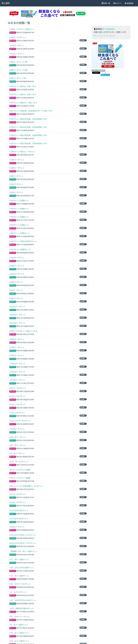Click the ログイン sign-in icon link
The image size is (138, 644).
click(x=117, y=3)
